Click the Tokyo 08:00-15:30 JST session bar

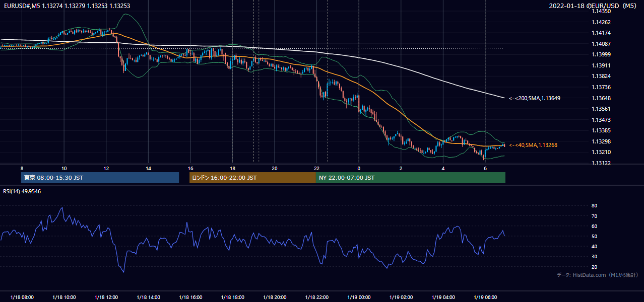100,178
